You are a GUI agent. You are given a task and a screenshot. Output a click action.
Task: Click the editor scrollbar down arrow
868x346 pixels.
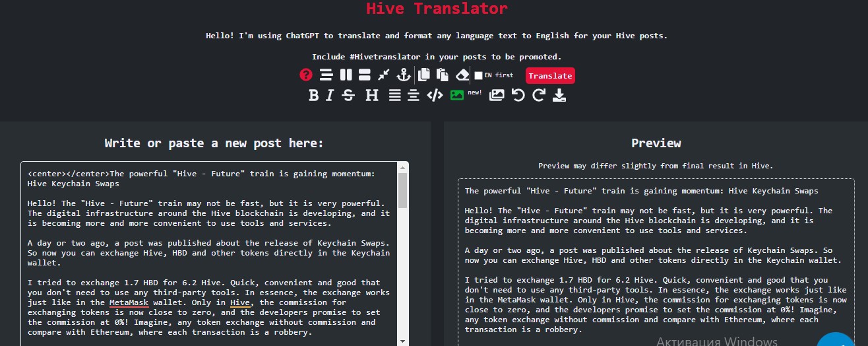(402, 341)
